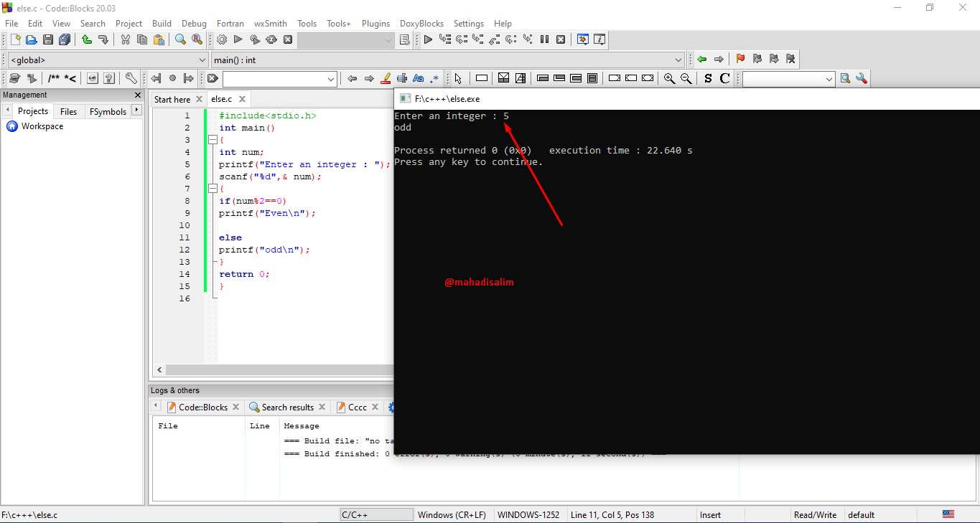Click the editor horizontal scrollbar

(280, 369)
